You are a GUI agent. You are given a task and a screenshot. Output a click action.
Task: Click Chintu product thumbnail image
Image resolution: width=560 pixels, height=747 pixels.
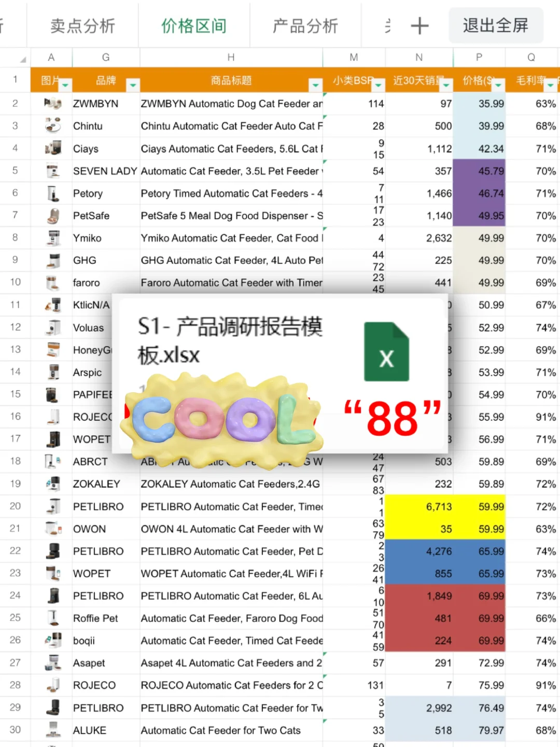point(52,126)
